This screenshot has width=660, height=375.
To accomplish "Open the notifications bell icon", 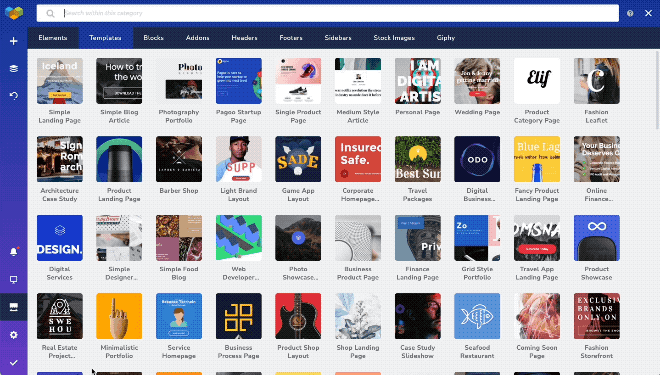I will [13, 252].
